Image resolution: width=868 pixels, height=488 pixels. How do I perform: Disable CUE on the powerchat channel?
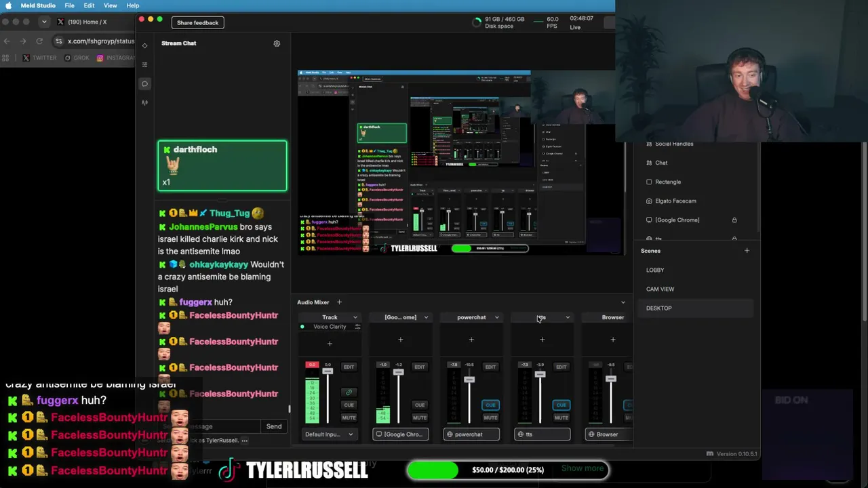[x=490, y=405]
